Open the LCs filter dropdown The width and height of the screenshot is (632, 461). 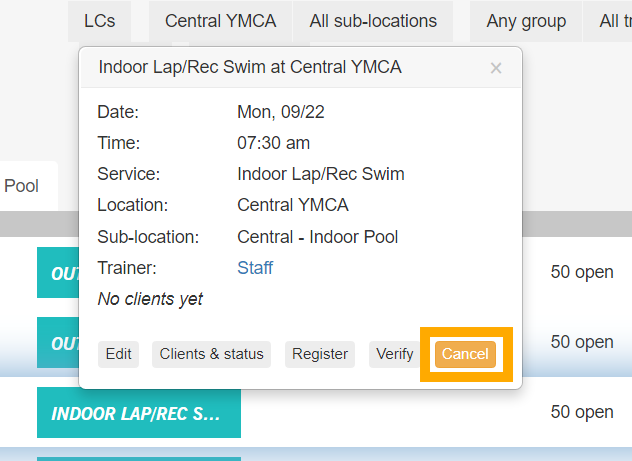(99, 21)
